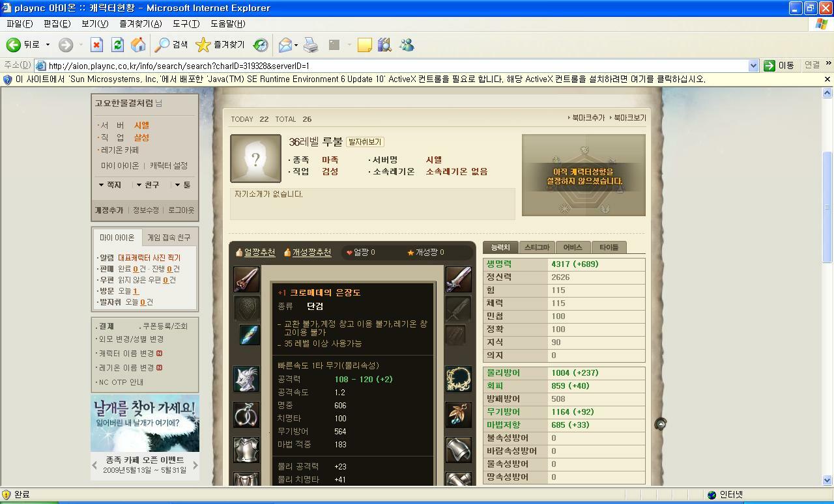The height and width of the screenshot is (504, 834).
Task: Expand the 쪽지 dropdown in sidebar
Action: (x=109, y=185)
